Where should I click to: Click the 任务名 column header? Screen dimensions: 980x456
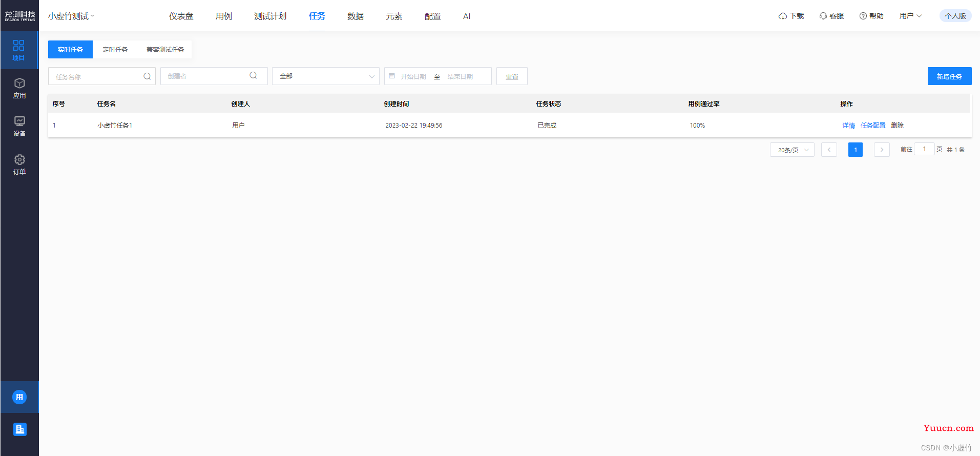click(x=107, y=104)
